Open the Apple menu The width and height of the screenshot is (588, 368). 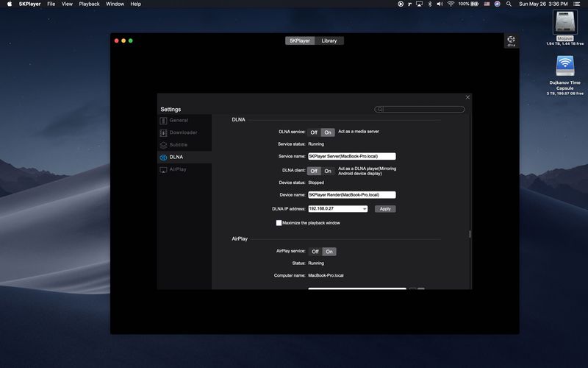click(x=10, y=4)
